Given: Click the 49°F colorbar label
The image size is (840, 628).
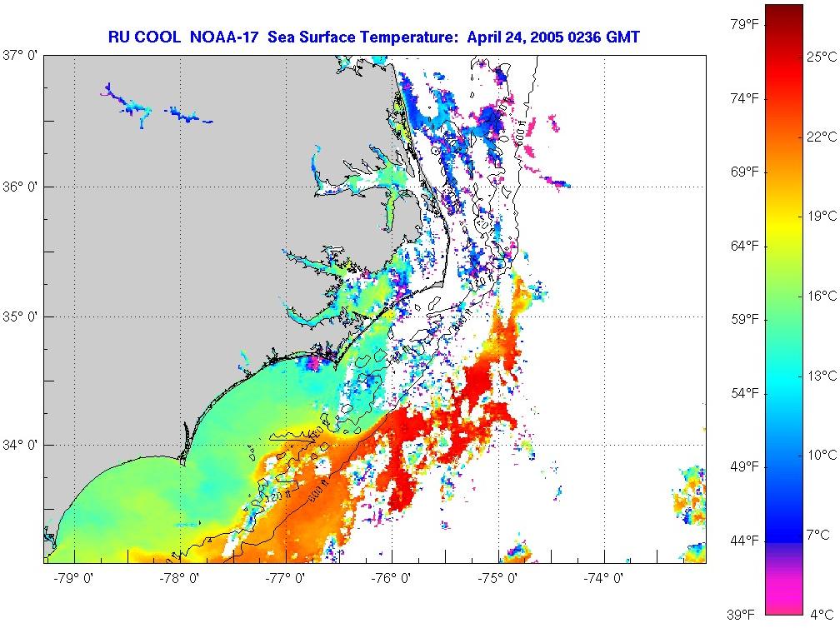Looking at the screenshot, I should [x=745, y=467].
